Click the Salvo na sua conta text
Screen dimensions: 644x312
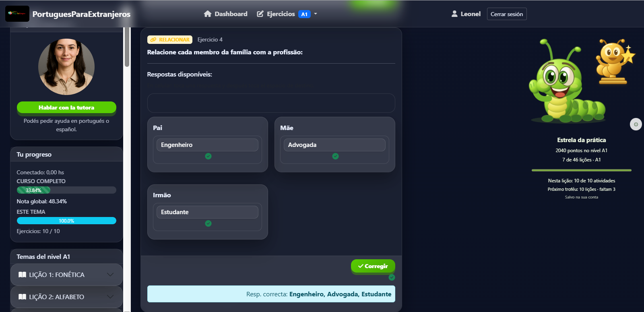tap(582, 197)
